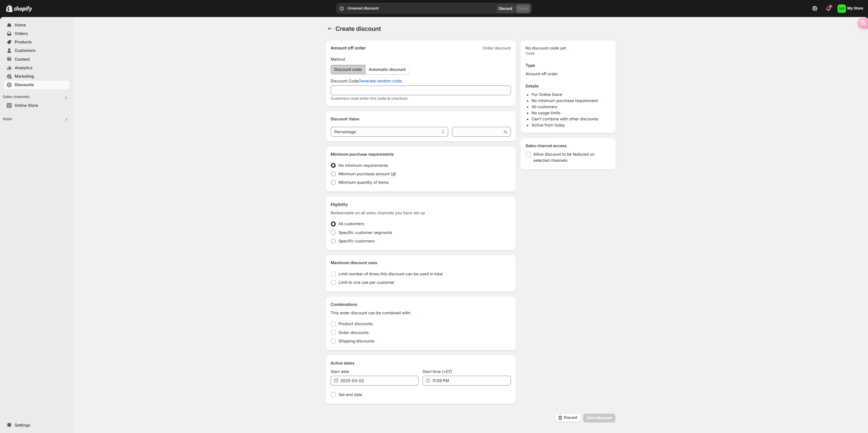This screenshot has height=433, width=868.
Task: Click the Save discount button
Action: point(599,418)
